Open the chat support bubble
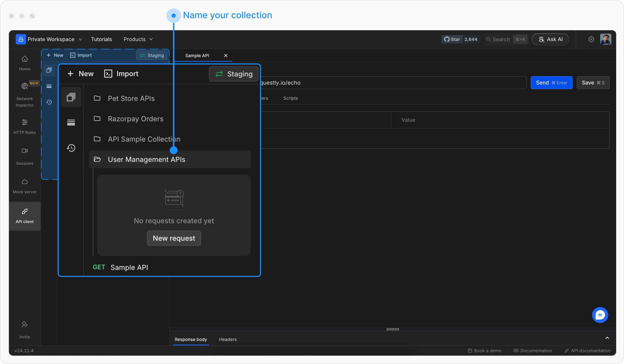The width and height of the screenshot is (624, 364). tap(600, 315)
